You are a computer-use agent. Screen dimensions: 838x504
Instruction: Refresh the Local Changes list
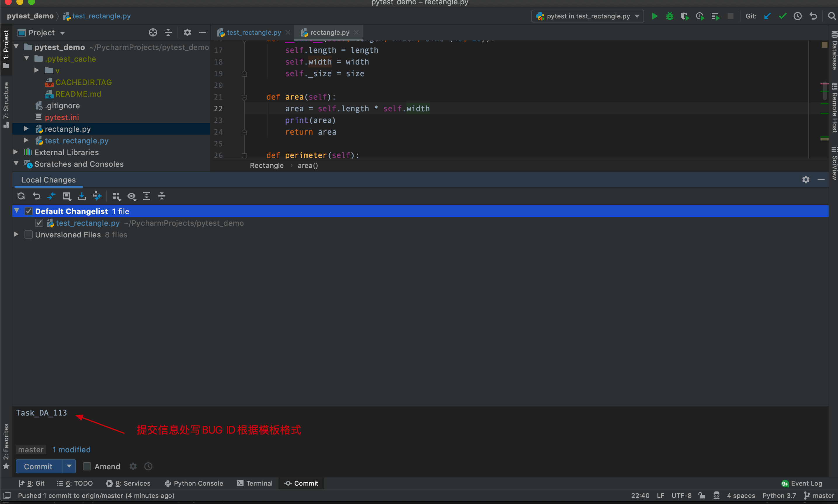tap(21, 196)
